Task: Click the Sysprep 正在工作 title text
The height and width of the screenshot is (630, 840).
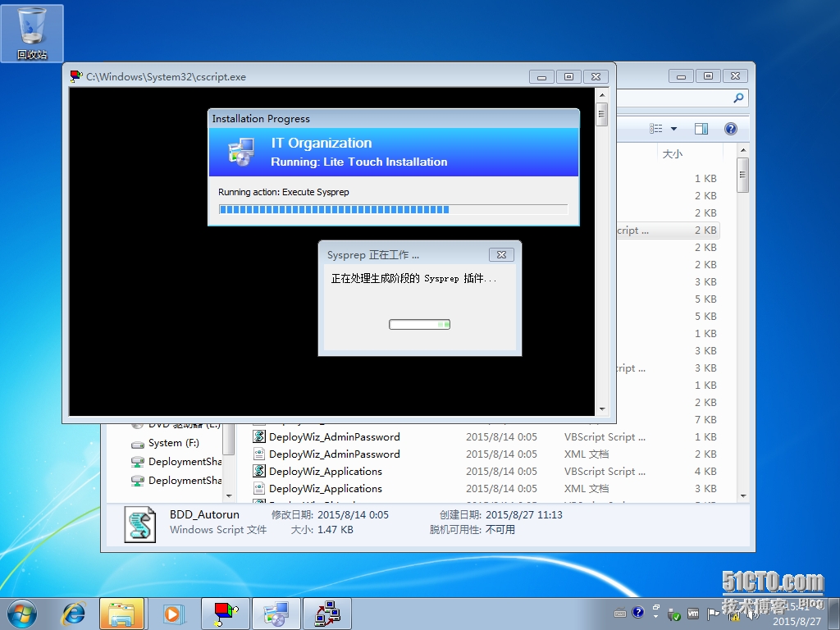Action: (373, 255)
